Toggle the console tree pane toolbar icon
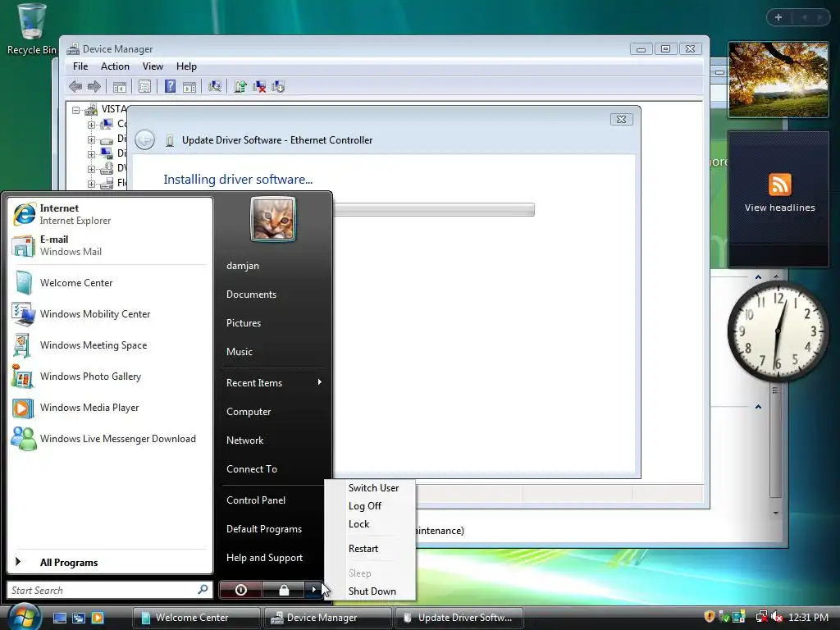The image size is (840, 630). (x=120, y=86)
